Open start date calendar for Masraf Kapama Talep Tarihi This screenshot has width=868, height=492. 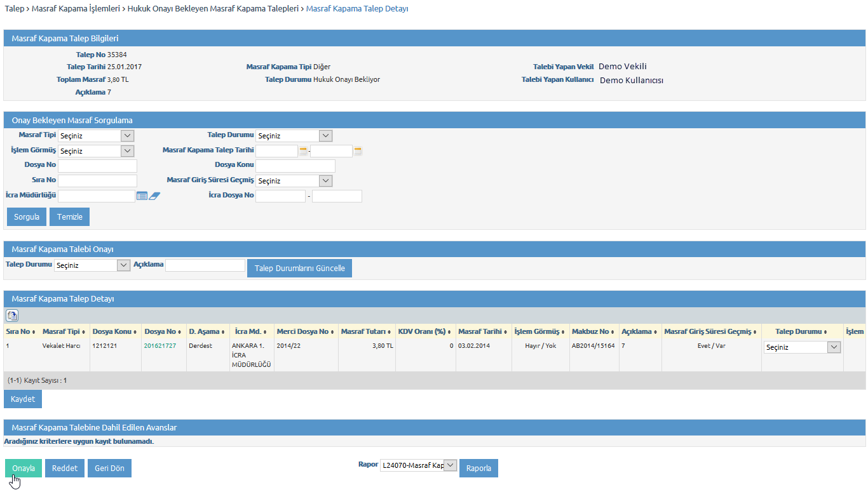(303, 151)
